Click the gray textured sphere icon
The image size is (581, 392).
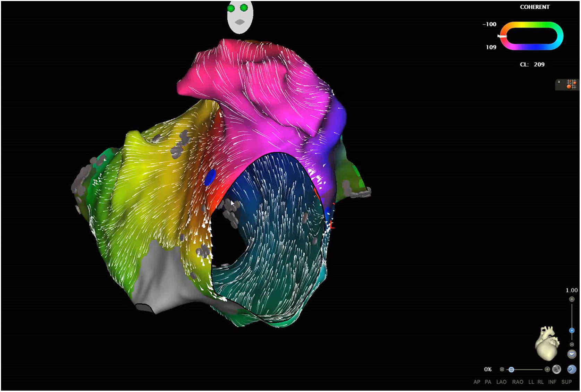(556, 369)
